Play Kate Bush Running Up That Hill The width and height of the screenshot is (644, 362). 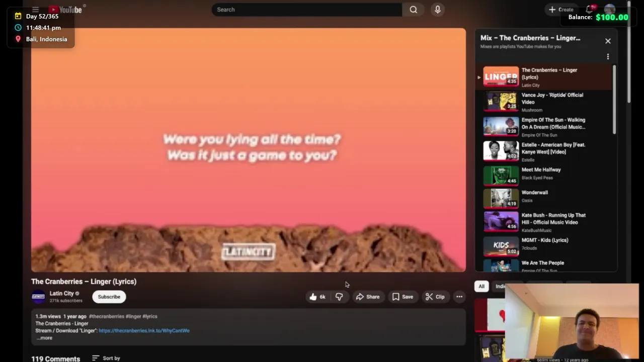tap(544, 222)
